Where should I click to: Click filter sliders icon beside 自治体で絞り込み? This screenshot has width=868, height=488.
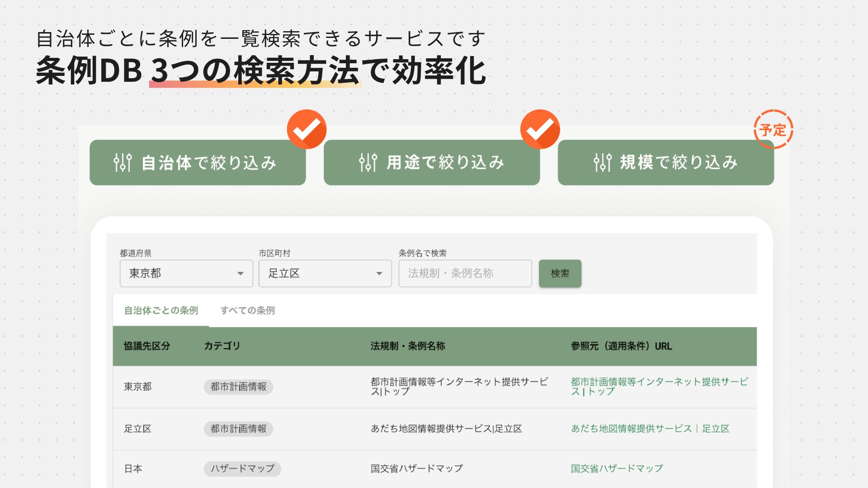click(123, 163)
